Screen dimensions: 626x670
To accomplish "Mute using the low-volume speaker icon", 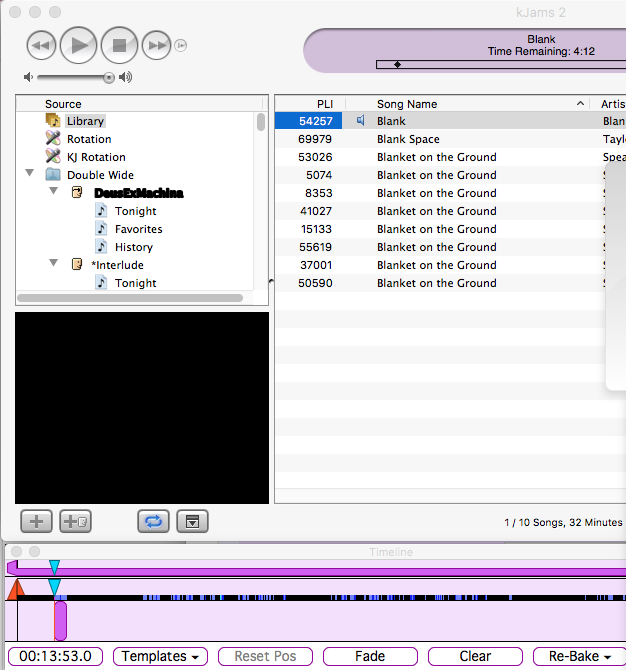I will tap(28, 77).
